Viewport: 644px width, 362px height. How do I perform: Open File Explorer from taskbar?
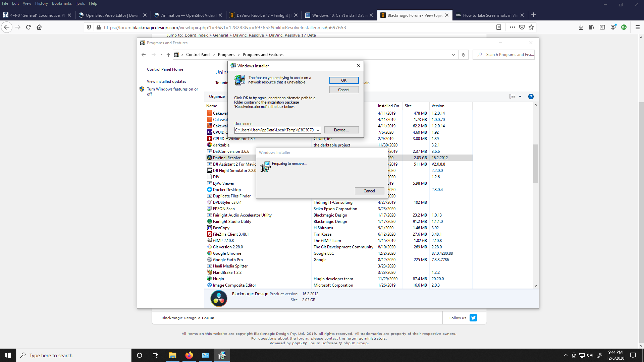172,355
